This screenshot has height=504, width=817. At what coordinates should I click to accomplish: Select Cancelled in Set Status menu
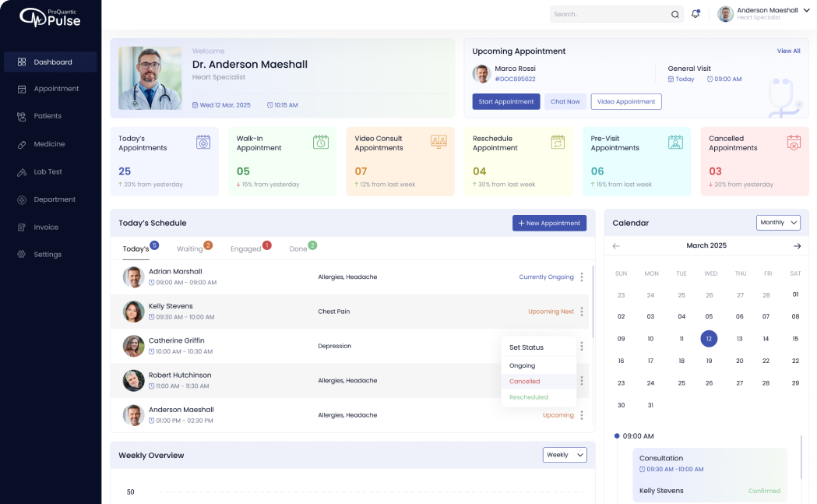(x=524, y=382)
